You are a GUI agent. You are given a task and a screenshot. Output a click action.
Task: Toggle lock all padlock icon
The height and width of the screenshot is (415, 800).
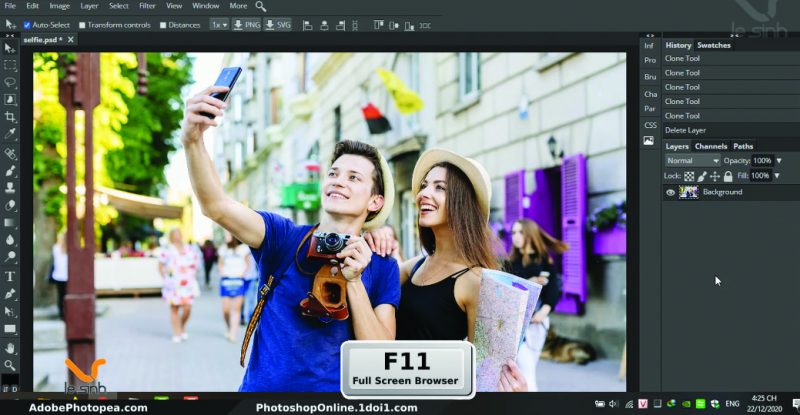click(728, 176)
